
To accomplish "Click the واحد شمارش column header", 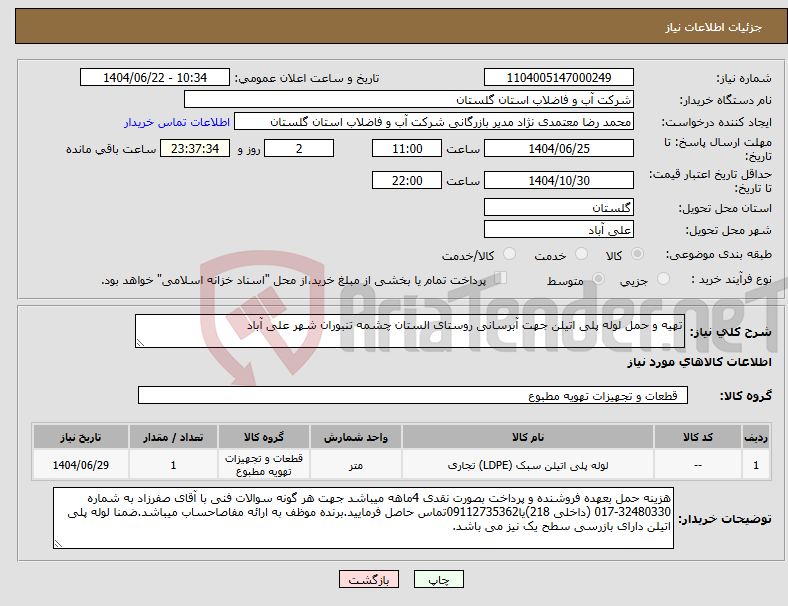I will (356, 437).
